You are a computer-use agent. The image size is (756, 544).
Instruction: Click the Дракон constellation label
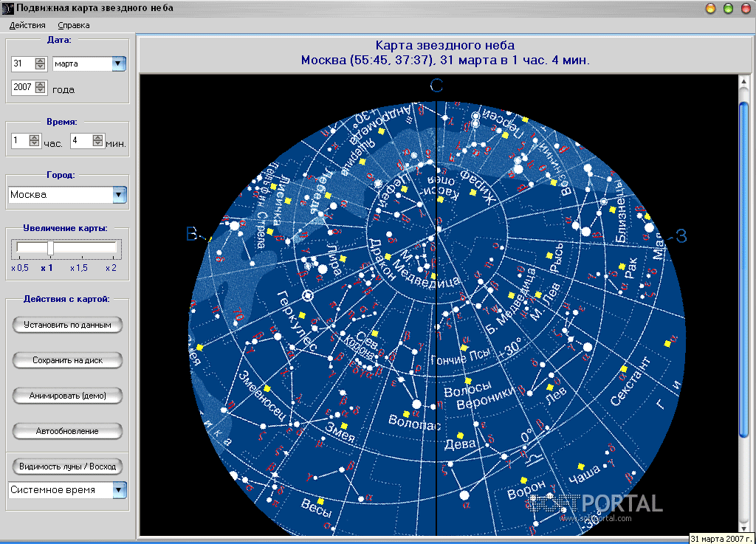coord(382,259)
